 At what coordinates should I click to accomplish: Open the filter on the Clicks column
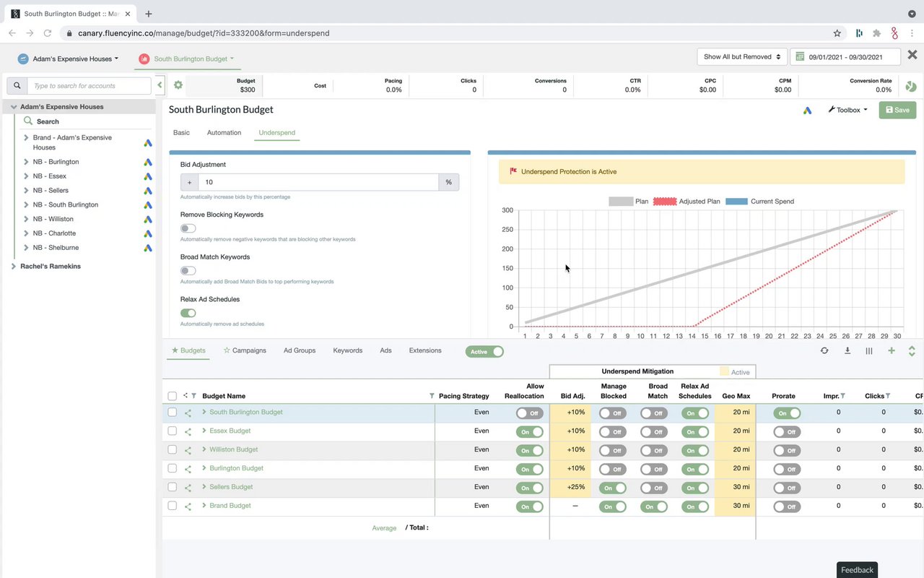coord(888,396)
